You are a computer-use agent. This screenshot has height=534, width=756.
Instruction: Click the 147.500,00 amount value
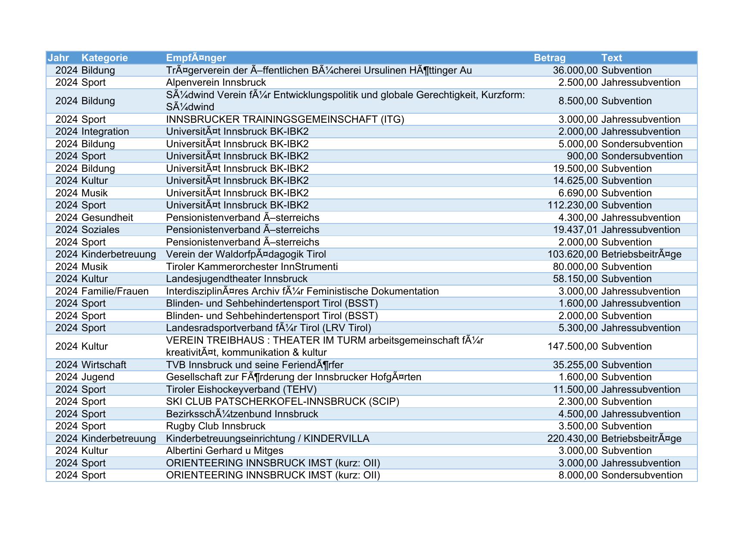coord(572,346)
